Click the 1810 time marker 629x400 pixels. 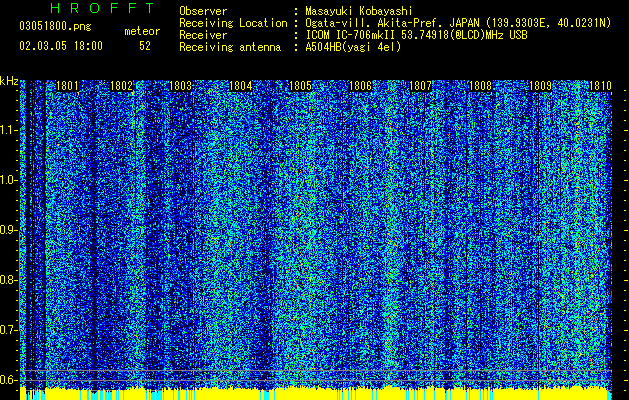click(600, 86)
